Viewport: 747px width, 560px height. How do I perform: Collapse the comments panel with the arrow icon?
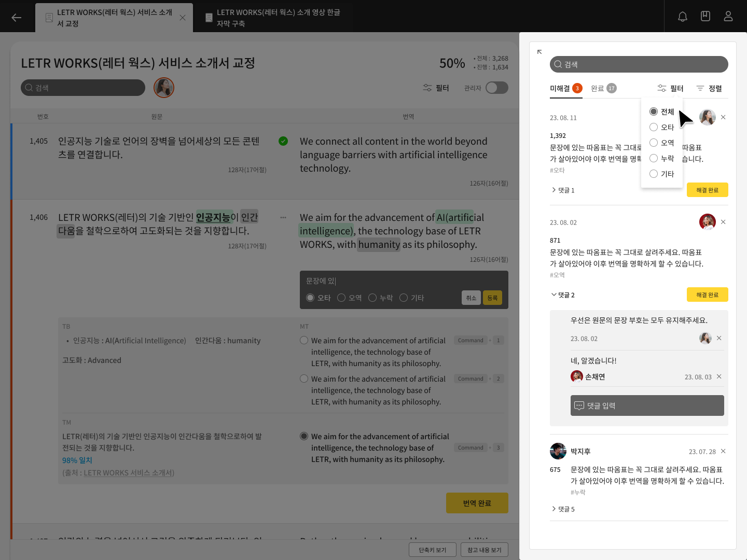[x=539, y=52]
